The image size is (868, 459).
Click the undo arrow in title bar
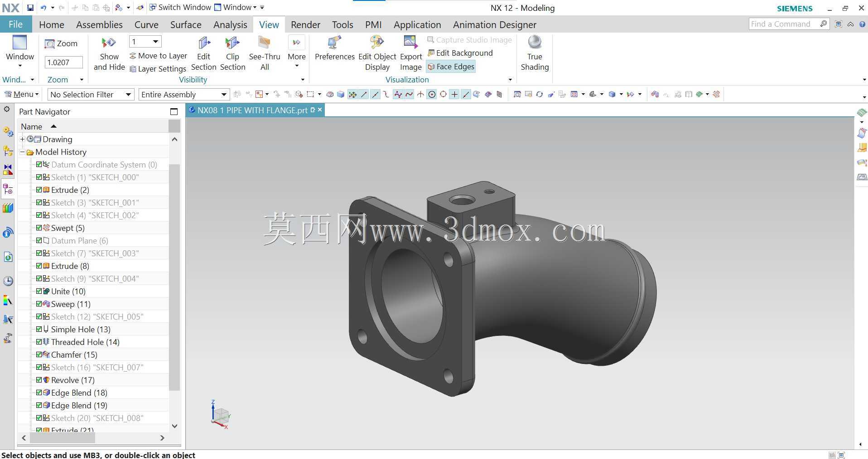point(43,8)
